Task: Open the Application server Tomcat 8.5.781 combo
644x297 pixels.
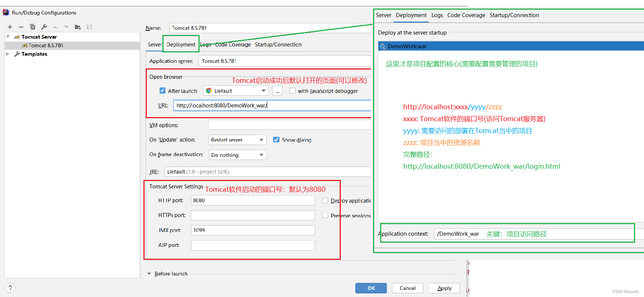Action: coord(285,61)
